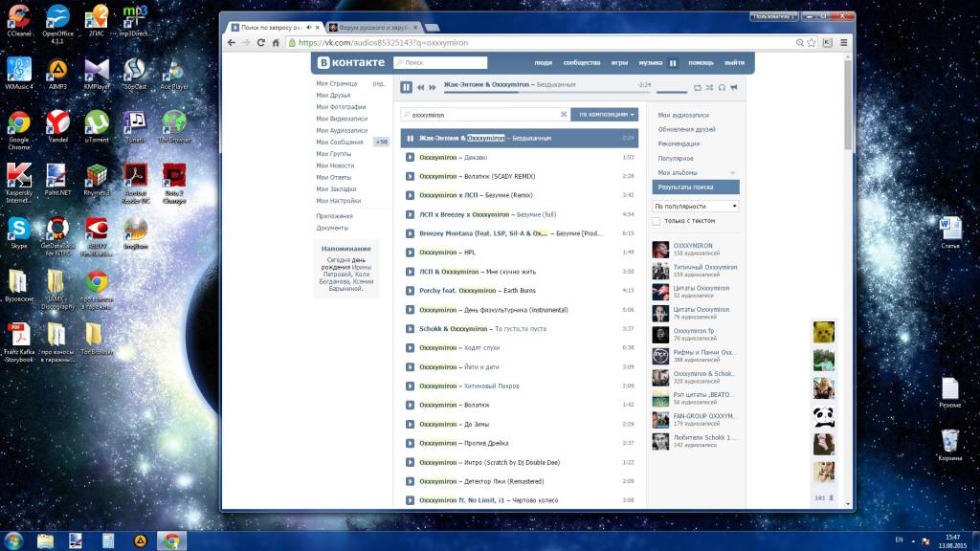Open 'люди' in the VK top navigation
This screenshot has width=980, height=551.
(544, 62)
